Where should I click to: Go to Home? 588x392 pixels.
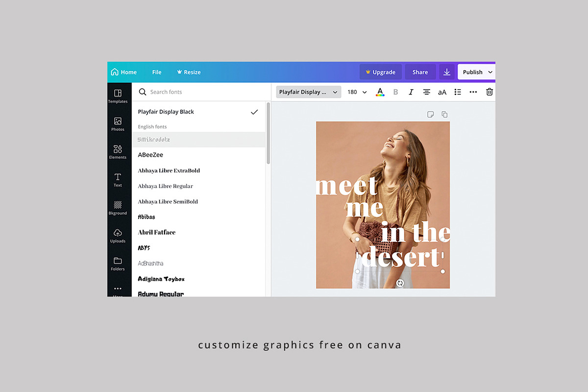[123, 72]
